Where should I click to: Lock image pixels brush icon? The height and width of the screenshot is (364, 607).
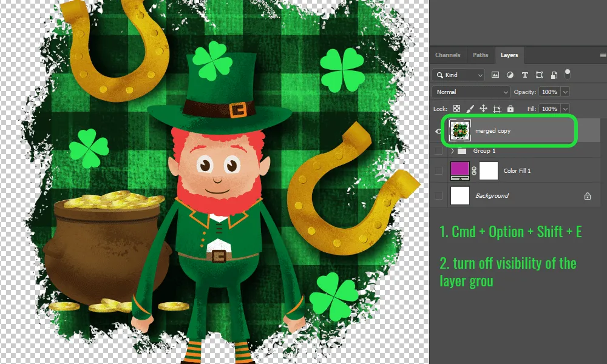(x=470, y=109)
